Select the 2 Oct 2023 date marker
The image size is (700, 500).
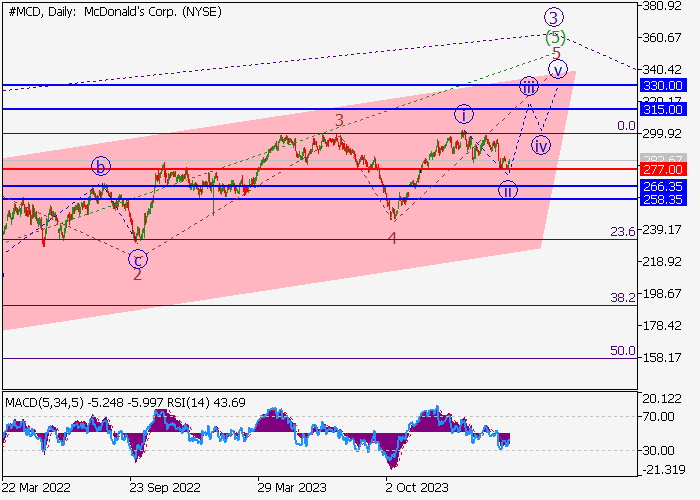coord(417,487)
